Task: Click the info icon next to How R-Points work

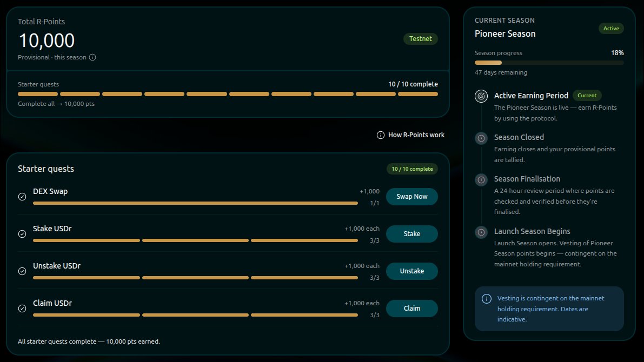Action: [381, 135]
